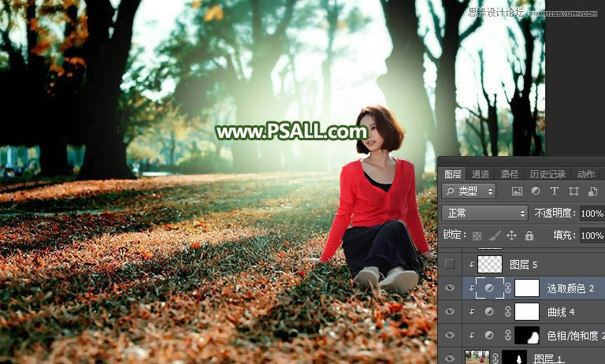This screenshot has height=364, width=605.
Task: Hide the 选取颜色 2 layer
Action: (450, 288)
